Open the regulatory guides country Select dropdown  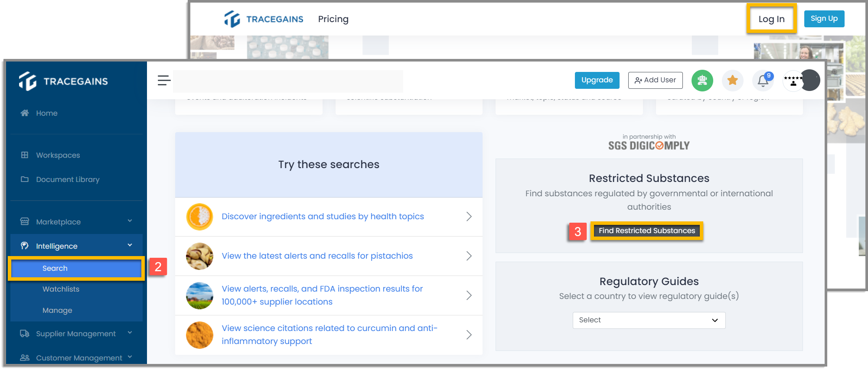[649, 320]
